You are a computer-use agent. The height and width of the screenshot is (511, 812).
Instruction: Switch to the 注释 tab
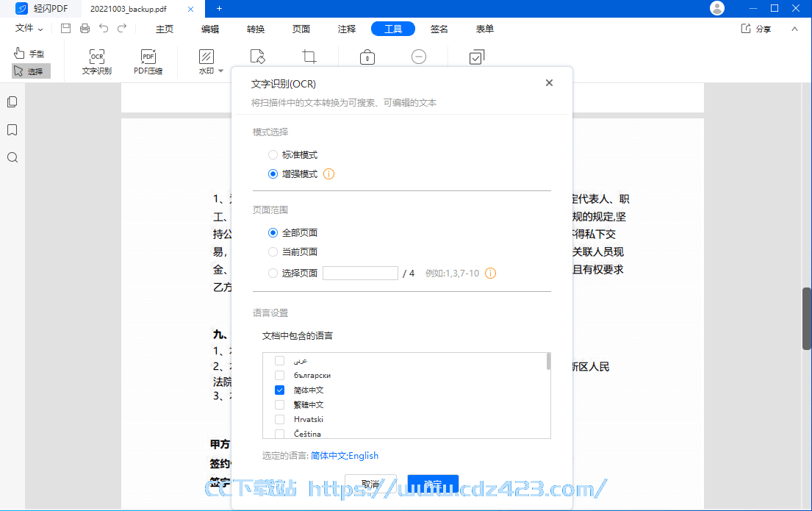[346, 29]
